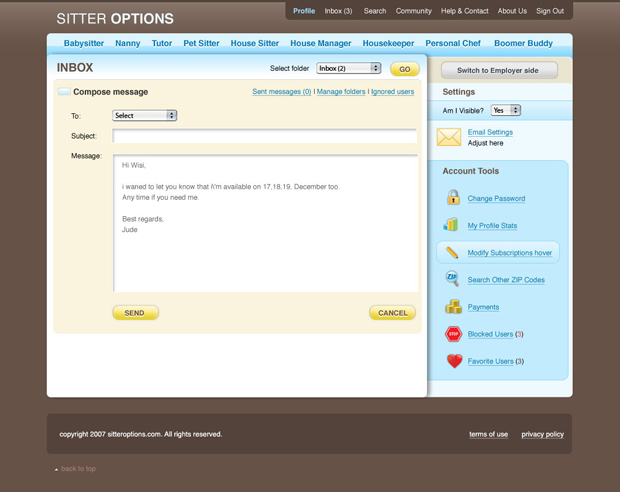The height and width of the screenshot is (492, 620).
Task: Click the Blocked Users stop sign icon
Action: 453,334
